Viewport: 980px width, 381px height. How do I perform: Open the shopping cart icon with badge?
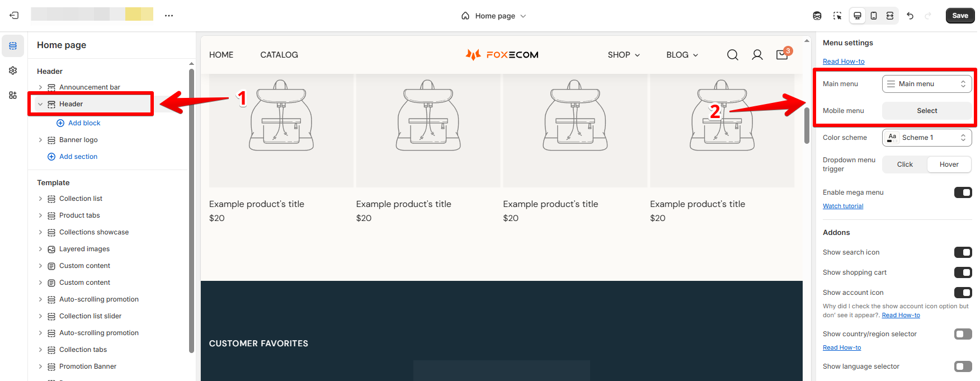pyautogui.click(x=782, y=55)
